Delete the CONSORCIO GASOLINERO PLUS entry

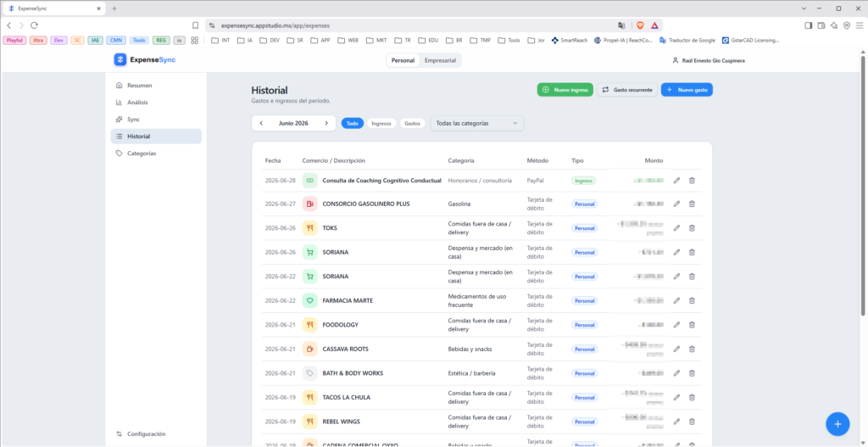click(692, 204)
